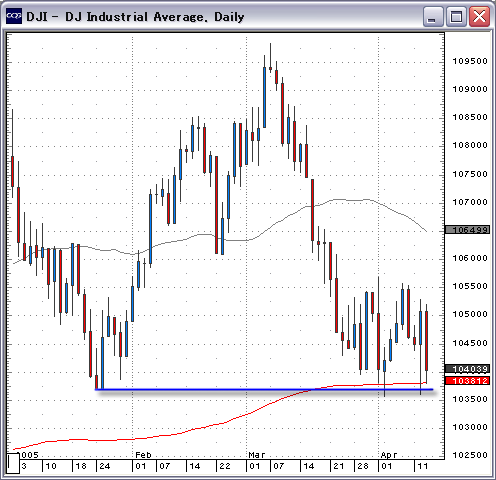Click the 103500 price axis label

click(x=470, y=399)
